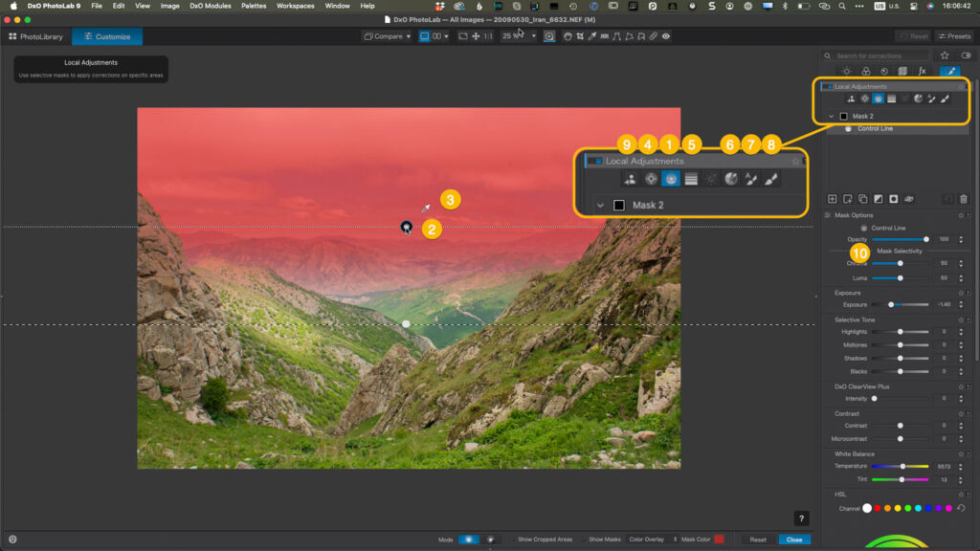Toggle the active corrections switch
This screenshot has width=980, height=551.
click(x=965, y=55)
